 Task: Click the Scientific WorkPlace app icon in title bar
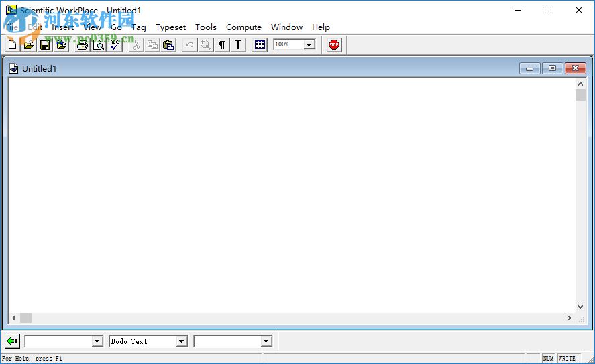point(11,10)
